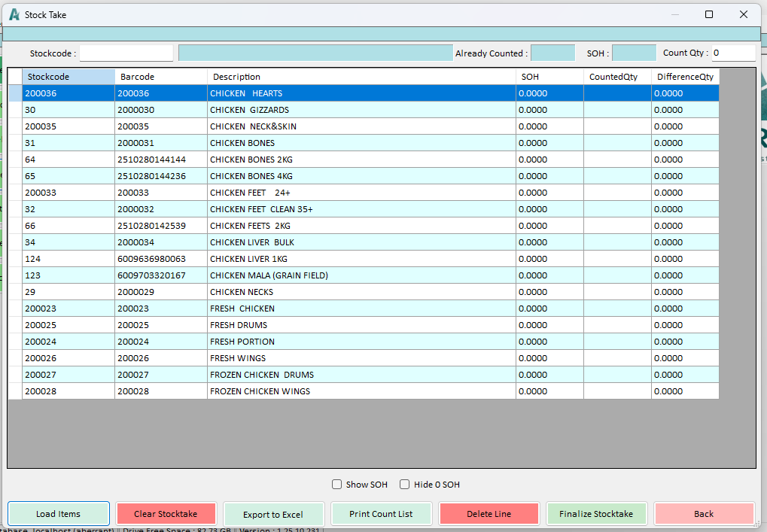
Task: Sort by the Stockcode column header
Action: pyautogui.click(x=68, y=77)
